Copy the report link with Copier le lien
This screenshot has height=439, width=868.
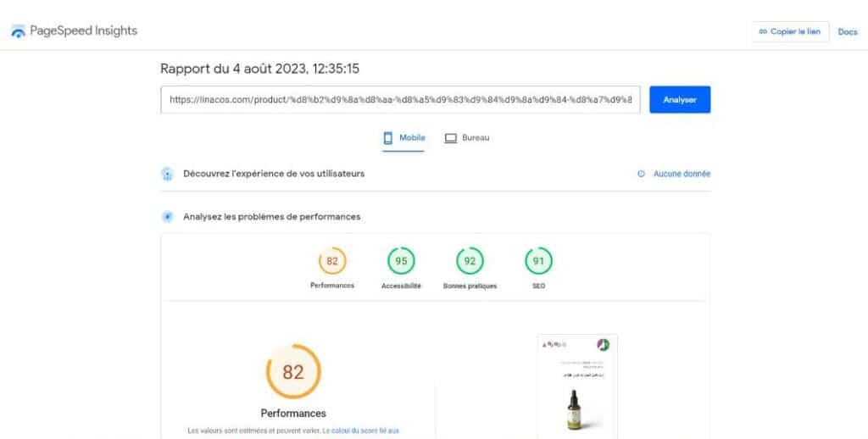(x=790, y=31)
